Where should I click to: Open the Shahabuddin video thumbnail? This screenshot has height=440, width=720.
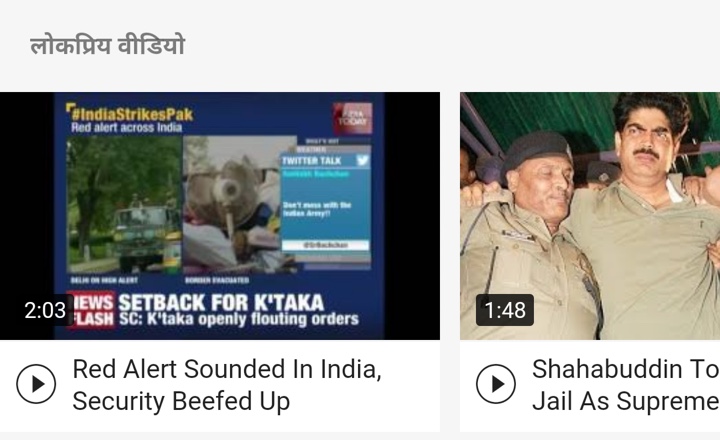point(590,216)
